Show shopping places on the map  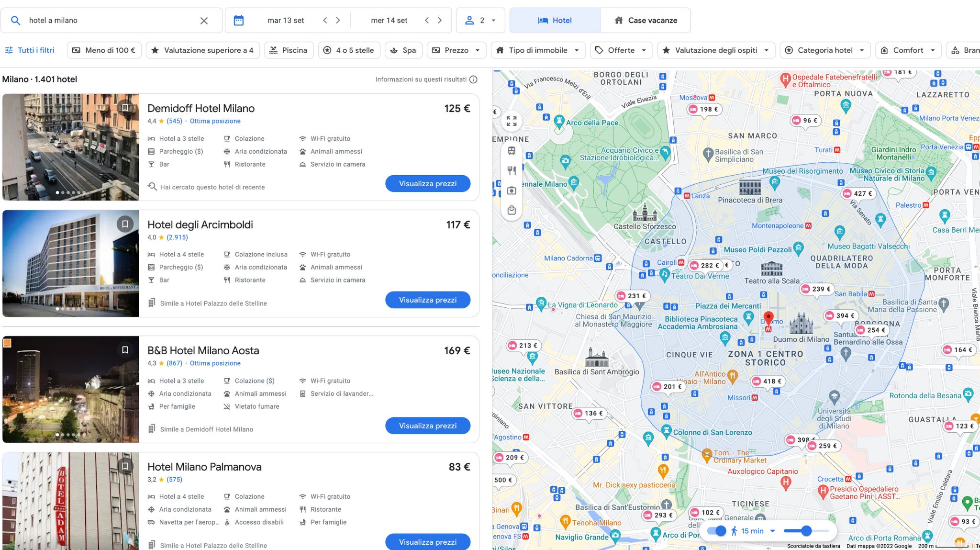click(x=512, y=210)
